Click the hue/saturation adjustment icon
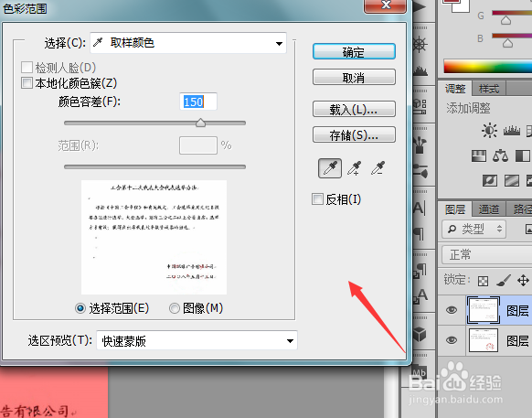Screen dimensions: 532x418 click(479, 155)
